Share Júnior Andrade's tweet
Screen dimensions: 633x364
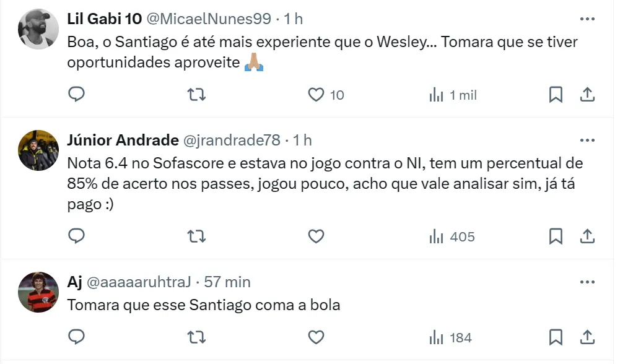pyautogui.click(x=587, y=236)
